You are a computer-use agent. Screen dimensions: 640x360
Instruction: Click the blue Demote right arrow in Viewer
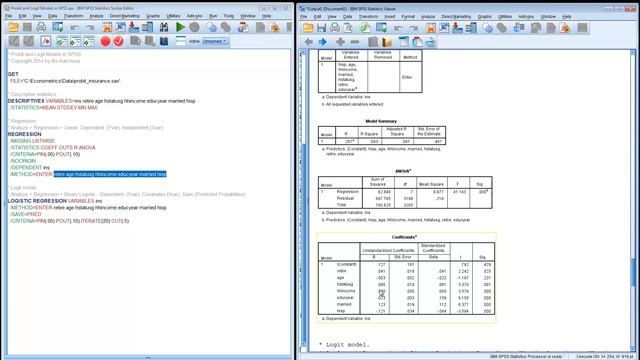coord(322,42)
